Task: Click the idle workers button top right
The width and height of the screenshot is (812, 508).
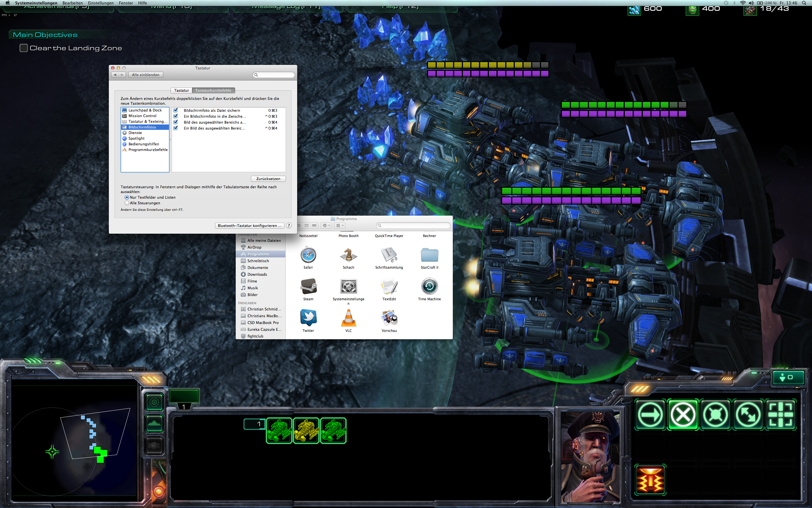Action: pyautogui.click(x=788, y=377)
